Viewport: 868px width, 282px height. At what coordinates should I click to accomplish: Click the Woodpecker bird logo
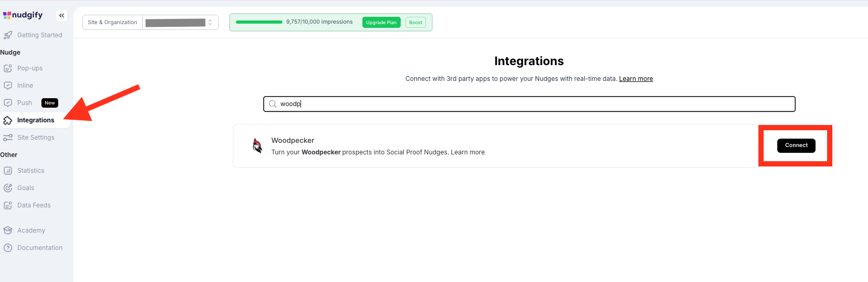coord(258,145)
